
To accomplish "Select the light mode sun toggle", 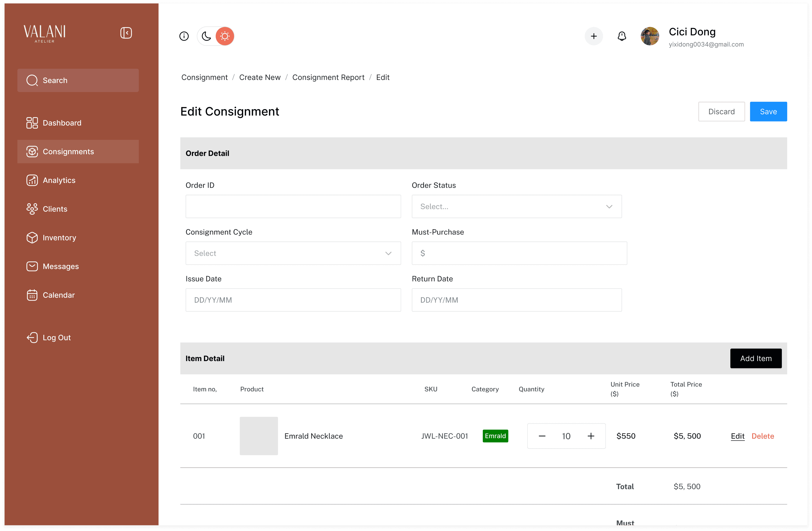I will point(225,36).
